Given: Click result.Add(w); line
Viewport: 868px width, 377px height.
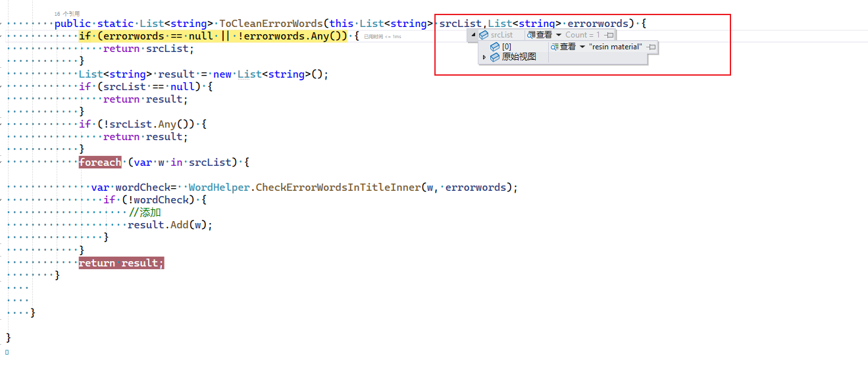Looking at the screenshot, I should tap(170, 225).
